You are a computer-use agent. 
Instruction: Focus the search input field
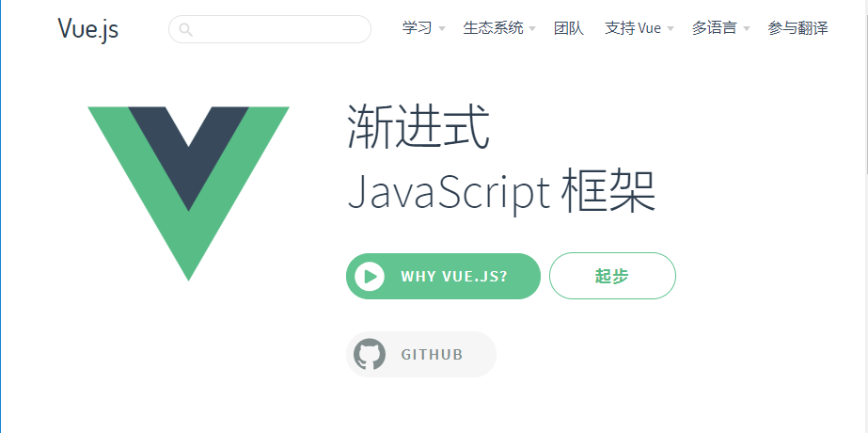(270, 29)
